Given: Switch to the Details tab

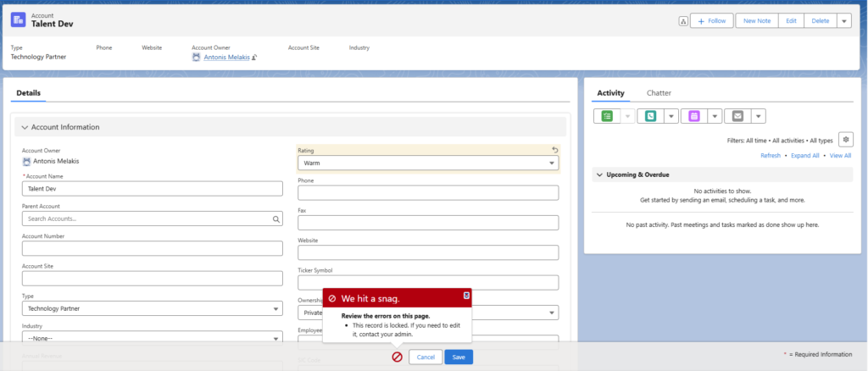Looking at the screenshot, I should pos(28,93).
